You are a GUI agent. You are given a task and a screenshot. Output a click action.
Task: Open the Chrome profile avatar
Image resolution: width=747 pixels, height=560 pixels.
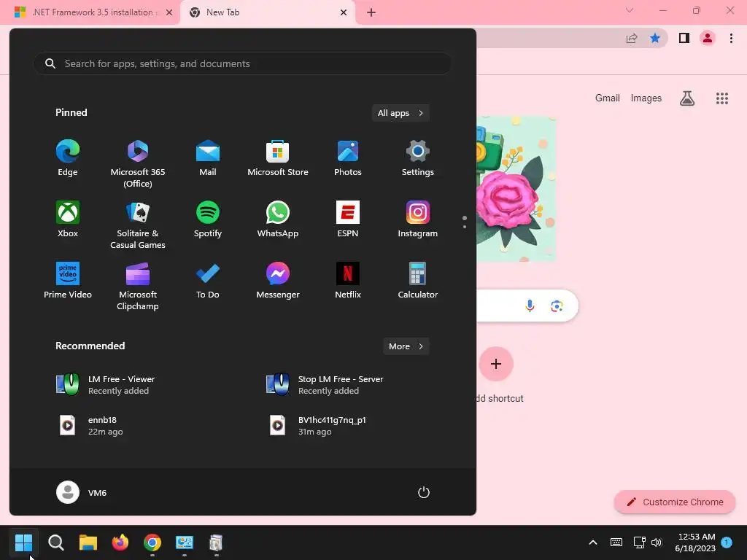[x=708, y=38]
